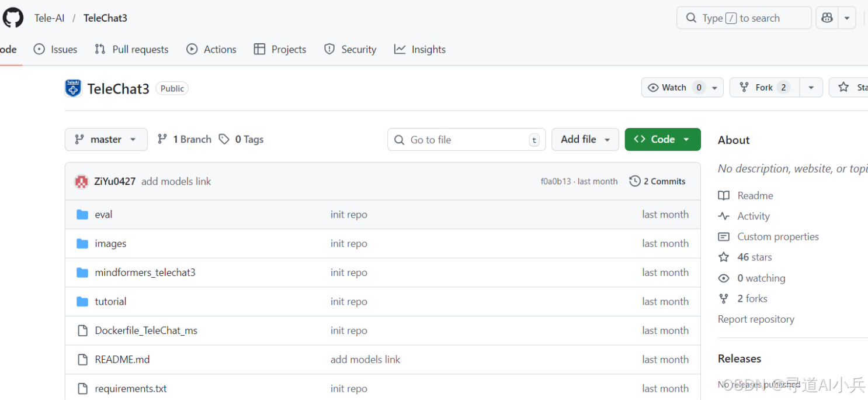
Task: Click the Fork button
Action: [764, 88]
